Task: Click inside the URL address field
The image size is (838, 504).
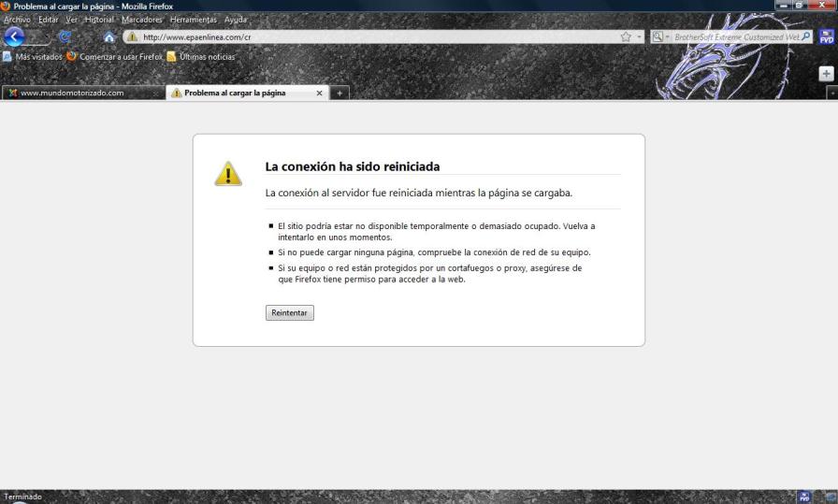Action: [x=374, y=37]
